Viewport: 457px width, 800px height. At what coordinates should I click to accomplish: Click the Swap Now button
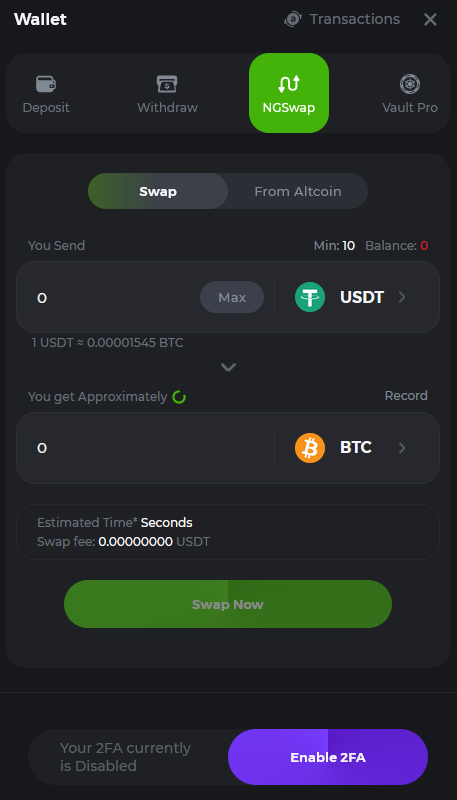pos(228,604)
